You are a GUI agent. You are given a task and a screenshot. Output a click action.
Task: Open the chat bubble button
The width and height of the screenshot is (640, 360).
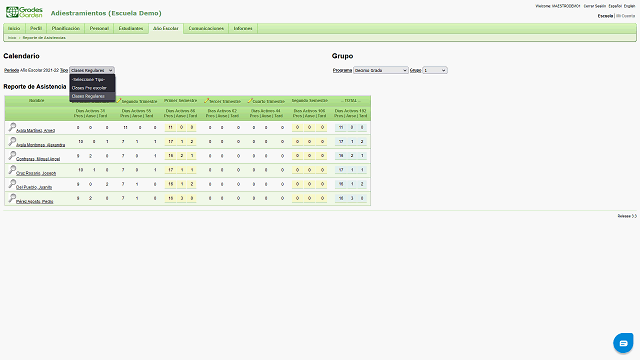(623, 343)
